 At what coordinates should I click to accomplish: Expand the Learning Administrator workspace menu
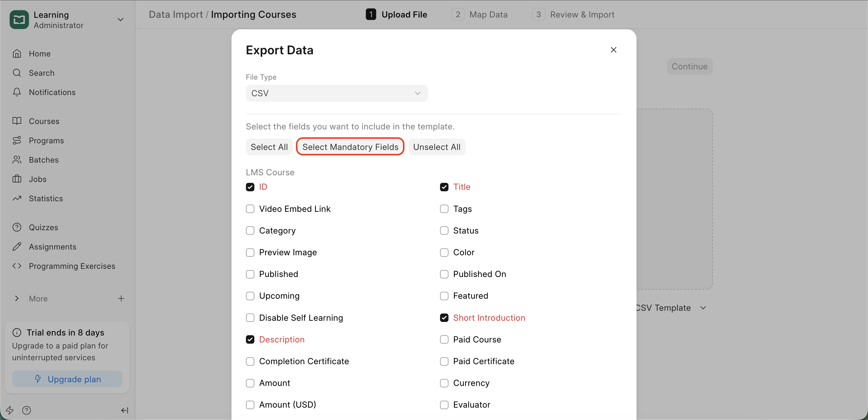point(120,20)
